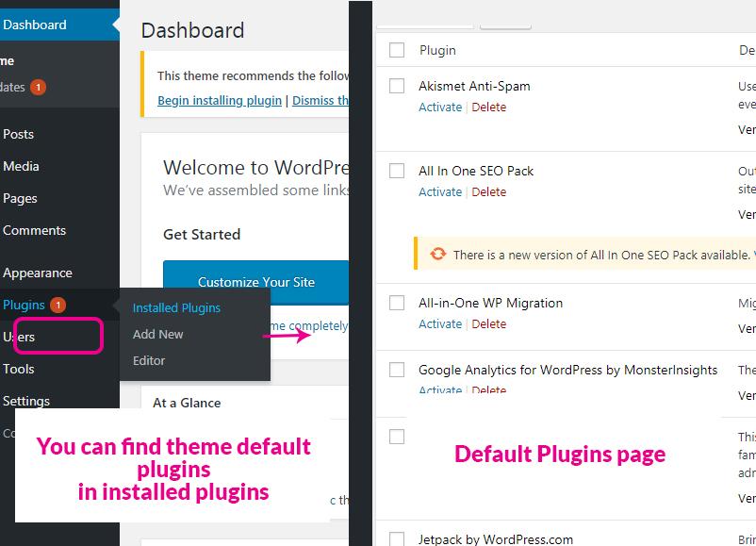The image size is (756, 546).
Task: Click the Dismiss notice link
Action: [320, 100]
